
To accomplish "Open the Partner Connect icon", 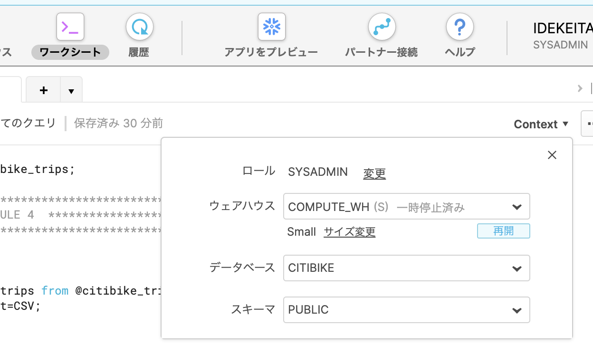I will point(382,27).
